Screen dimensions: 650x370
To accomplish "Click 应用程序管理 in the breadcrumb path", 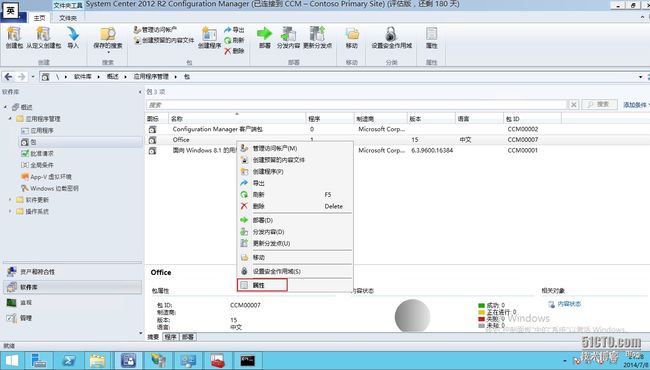I will (x=151, y=77).
